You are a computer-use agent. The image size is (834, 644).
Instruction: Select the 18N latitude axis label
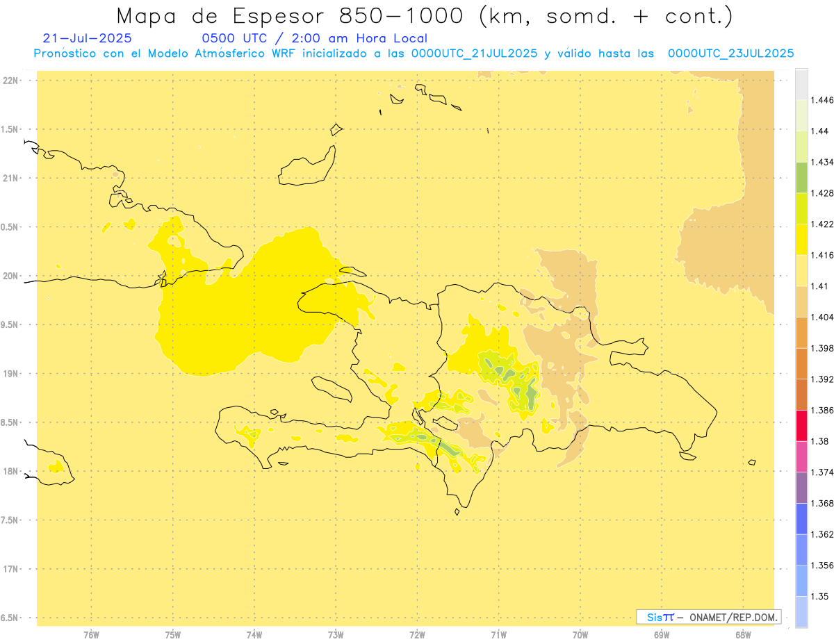coord(10,471)
